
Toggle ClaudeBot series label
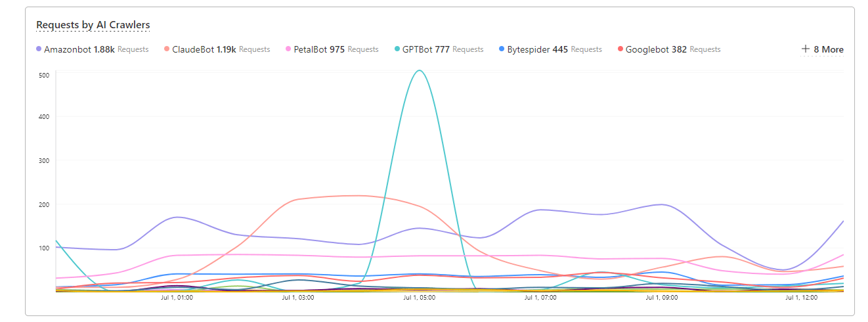(193, 49)
